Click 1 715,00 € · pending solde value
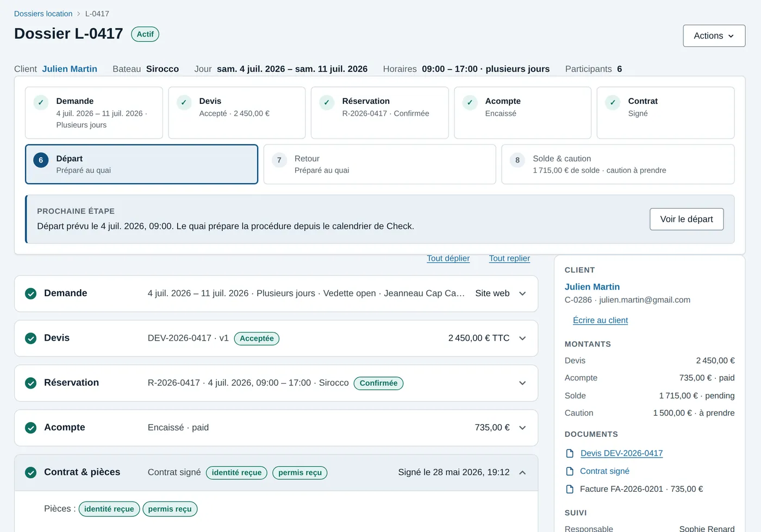This screenshot has height=532, width=761. click(697, 396)
